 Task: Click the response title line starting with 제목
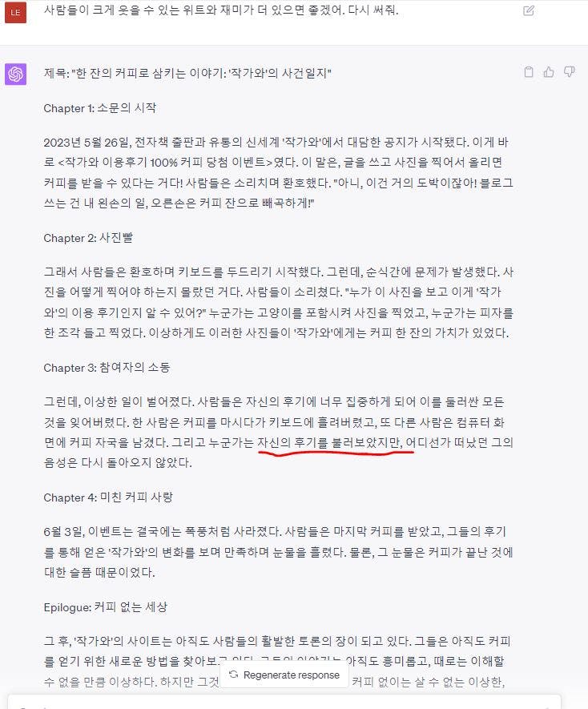(187, 73)
